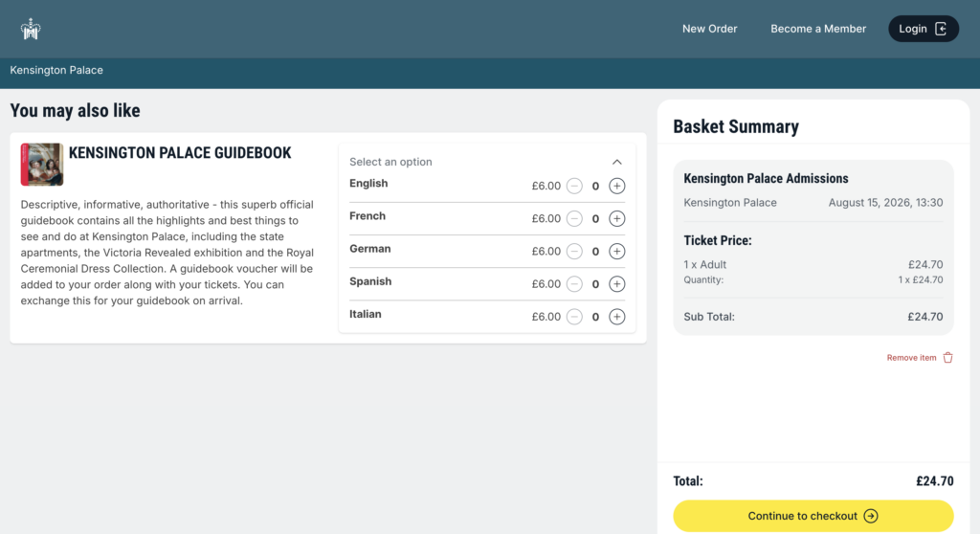980x534 pixels.
Task: Click the August 15, 2026, 13:30 date
Action: (885, 203)
